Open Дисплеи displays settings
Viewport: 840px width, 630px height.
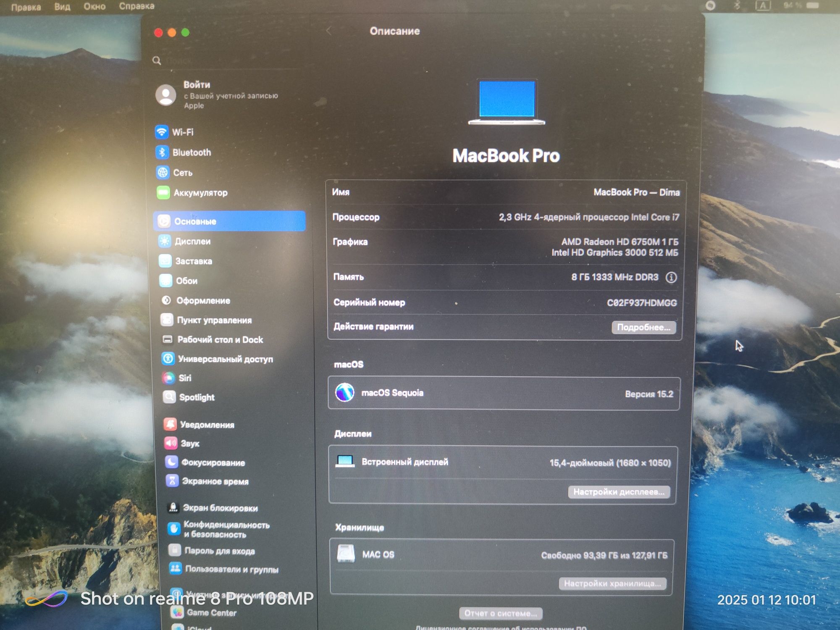pos(184,241)
